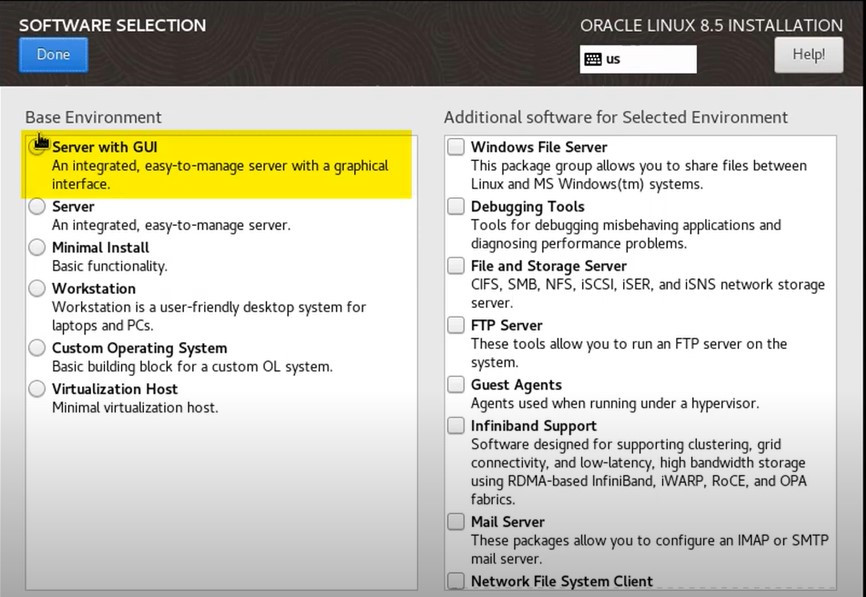The height and width of the screenshot is (597, 866).
Task: Open the Help! button
Action: pos(809,55)
